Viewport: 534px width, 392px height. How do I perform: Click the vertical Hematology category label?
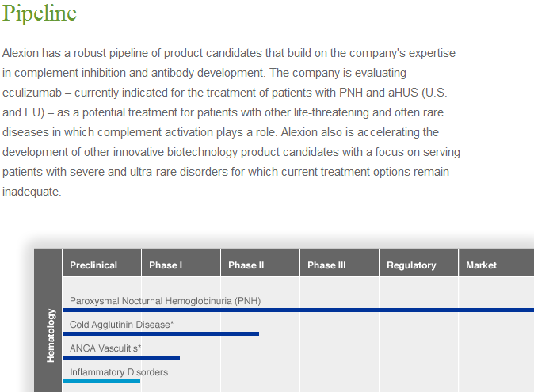[51, 336]
